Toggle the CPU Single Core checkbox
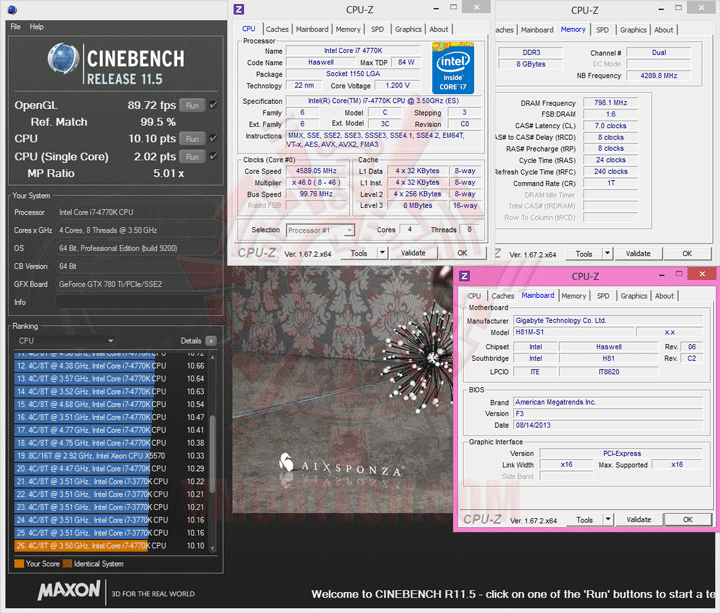The image size is (720, 613). (213, 156)
